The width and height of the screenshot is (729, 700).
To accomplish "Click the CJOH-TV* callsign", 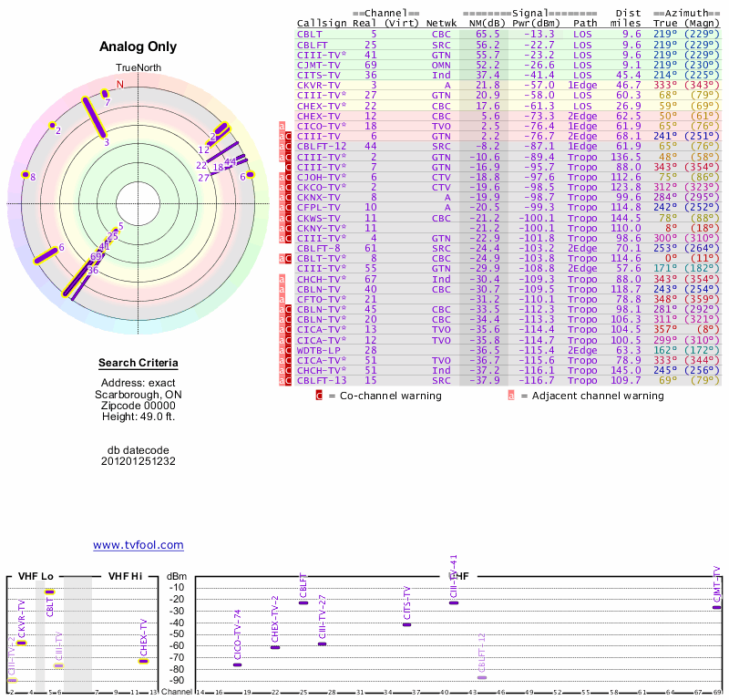I will [322, 177].
